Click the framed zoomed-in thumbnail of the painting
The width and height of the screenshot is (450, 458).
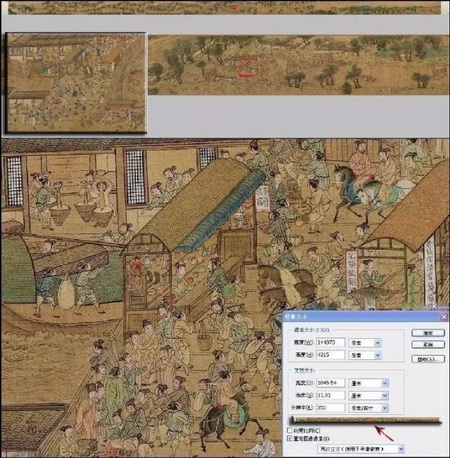[x=76, y=83]
